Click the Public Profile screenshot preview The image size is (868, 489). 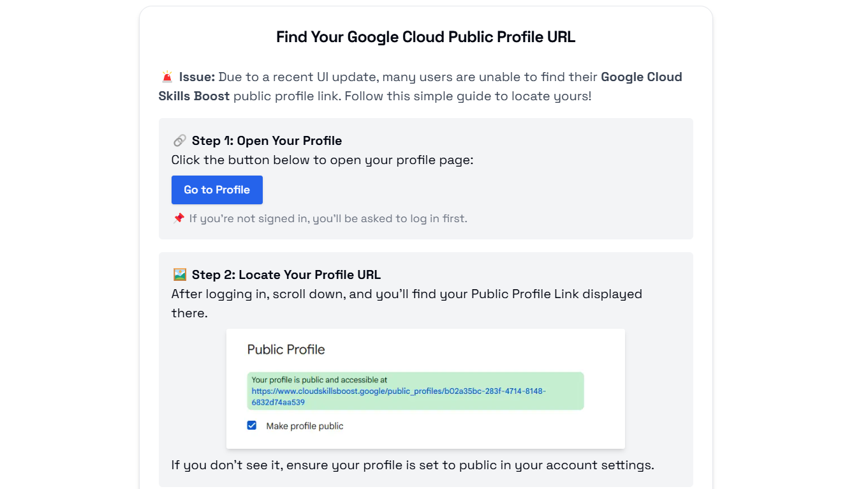[x=425, y=387]
